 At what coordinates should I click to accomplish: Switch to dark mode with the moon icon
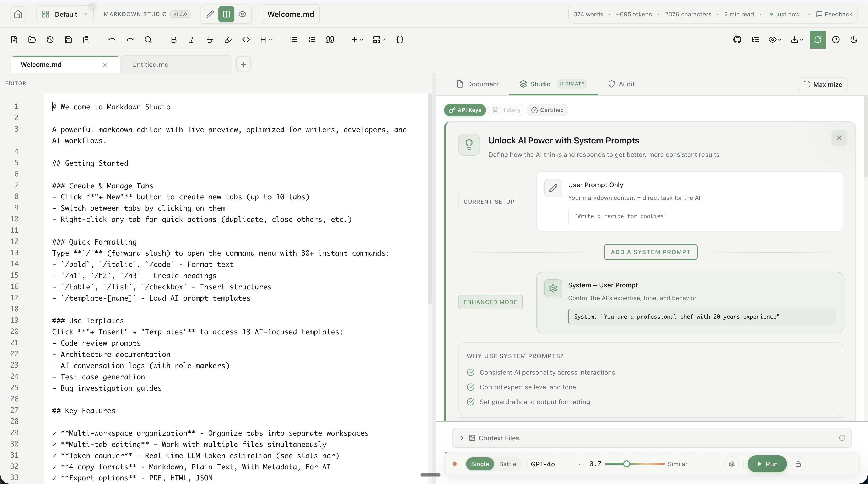tap(854, 40)
